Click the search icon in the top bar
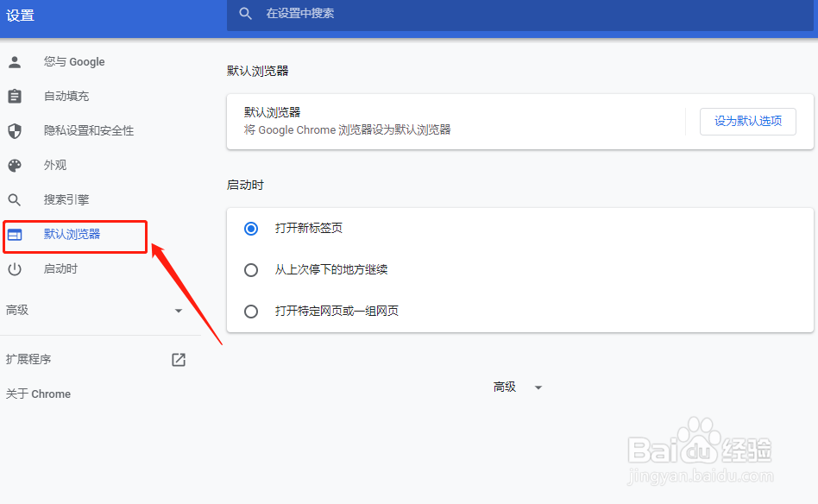 [245, 14]
